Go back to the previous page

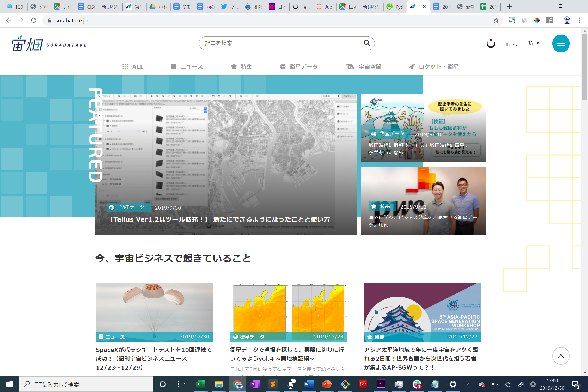point(9,20)
